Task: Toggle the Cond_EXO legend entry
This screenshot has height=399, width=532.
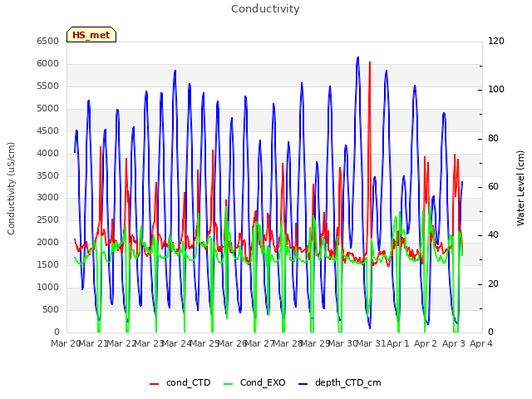Action: coord(254,382)
